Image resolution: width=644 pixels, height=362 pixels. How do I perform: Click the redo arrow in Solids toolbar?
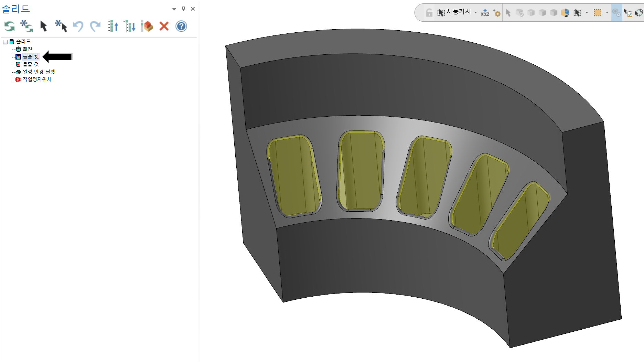95,26
